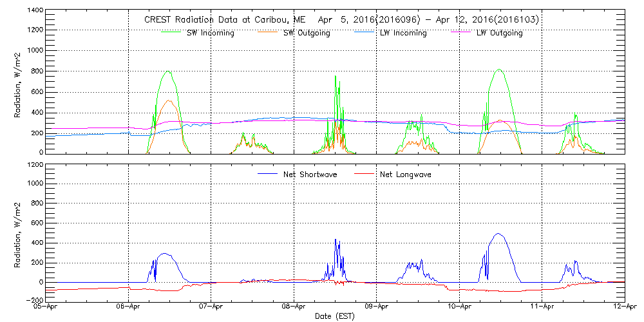Click the SW Outgoing legend label
Image resolution: width=644 pixels, height=322 pixels.
coord(307,33)
